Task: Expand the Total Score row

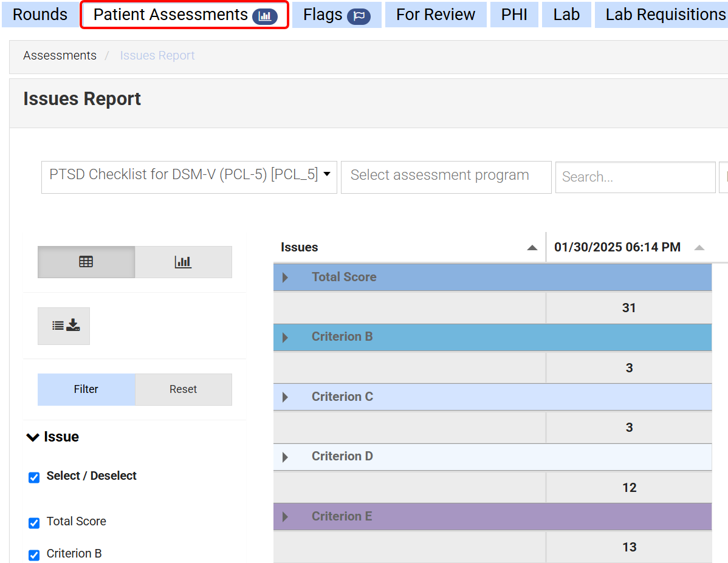Action: click(284, 277)
